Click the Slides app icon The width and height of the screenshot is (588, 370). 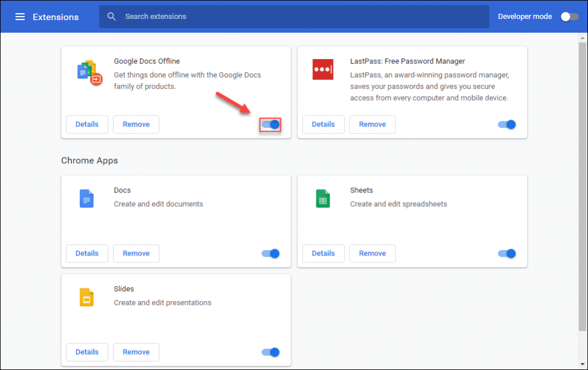(87, 298)
